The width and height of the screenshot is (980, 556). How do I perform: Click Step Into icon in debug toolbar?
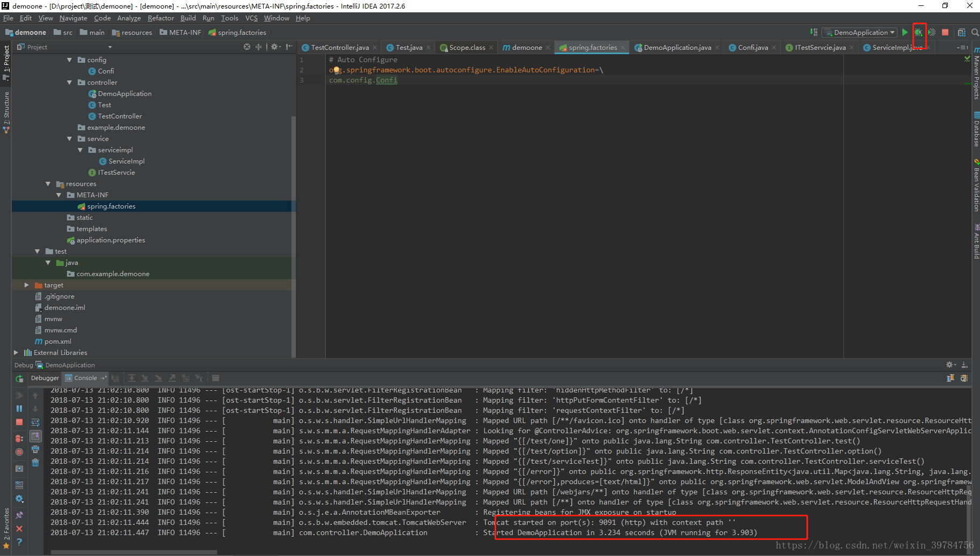[145, 378]
